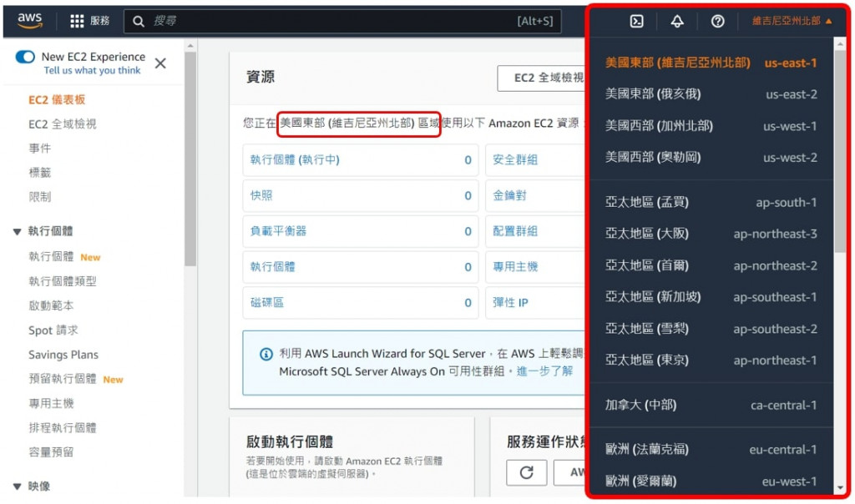Click the EC2 全域檢視 button in 資源 panel
Viewport: 855px width, 504px height.
pos(541,78)
